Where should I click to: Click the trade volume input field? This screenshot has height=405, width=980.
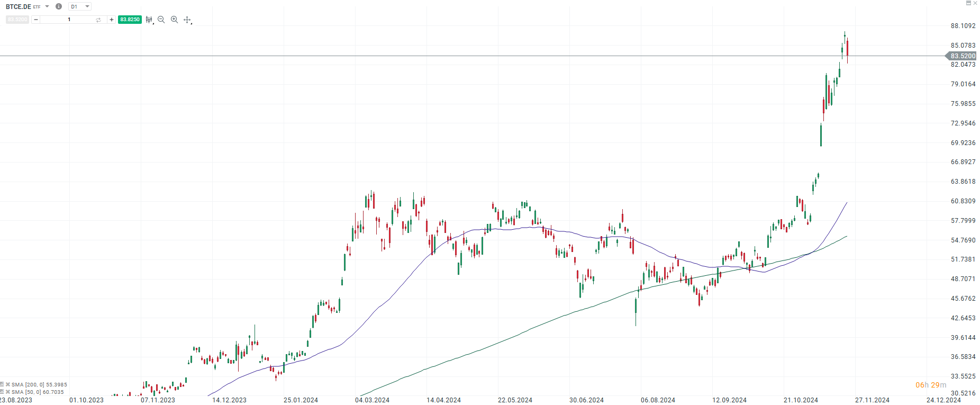69,20
